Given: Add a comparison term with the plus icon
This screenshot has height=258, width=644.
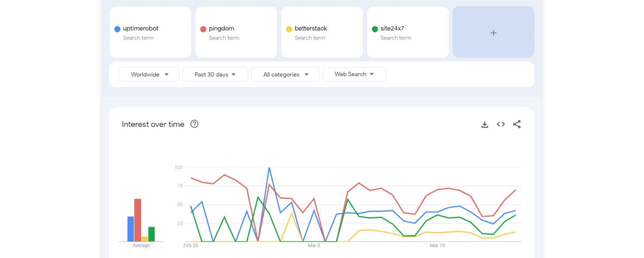Looking at the screenshot, I should 493,32.
